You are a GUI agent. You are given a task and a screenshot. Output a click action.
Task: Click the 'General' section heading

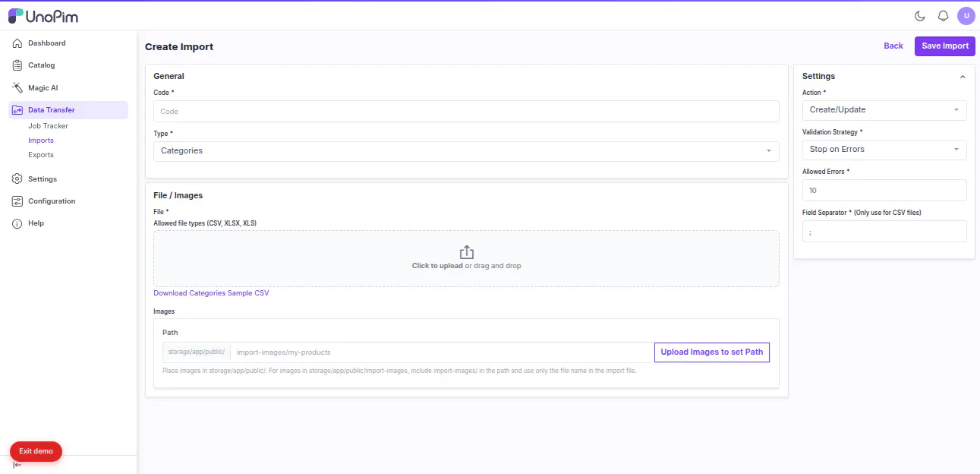[169, 77]
